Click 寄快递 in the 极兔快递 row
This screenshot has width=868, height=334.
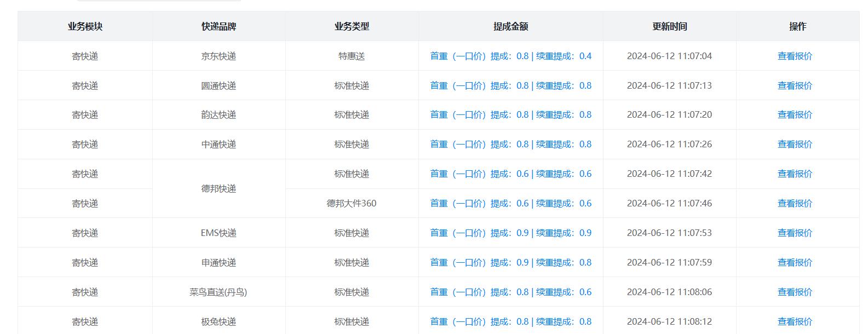pos(85,321)
